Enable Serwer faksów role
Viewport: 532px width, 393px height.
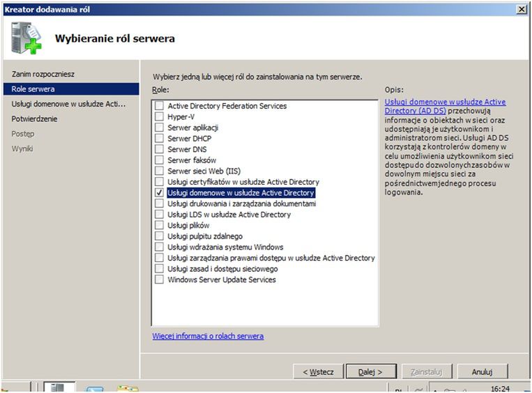(x=159, y=160)
